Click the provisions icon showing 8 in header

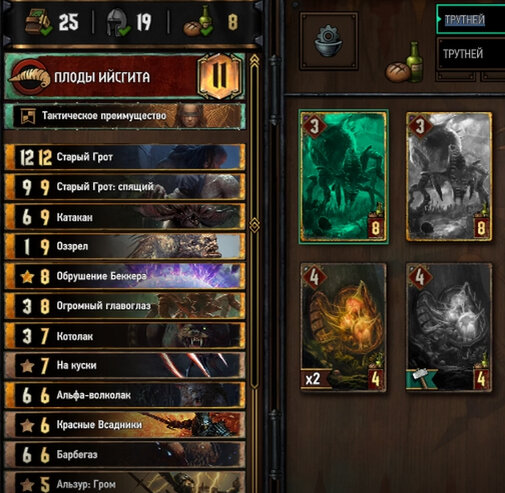tap(199, 21)
